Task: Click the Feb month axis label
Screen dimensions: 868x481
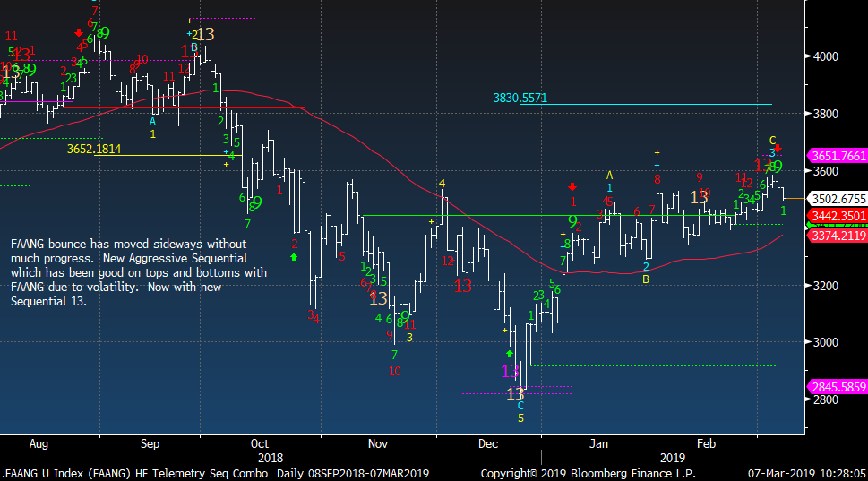Action: click(706, 444)
